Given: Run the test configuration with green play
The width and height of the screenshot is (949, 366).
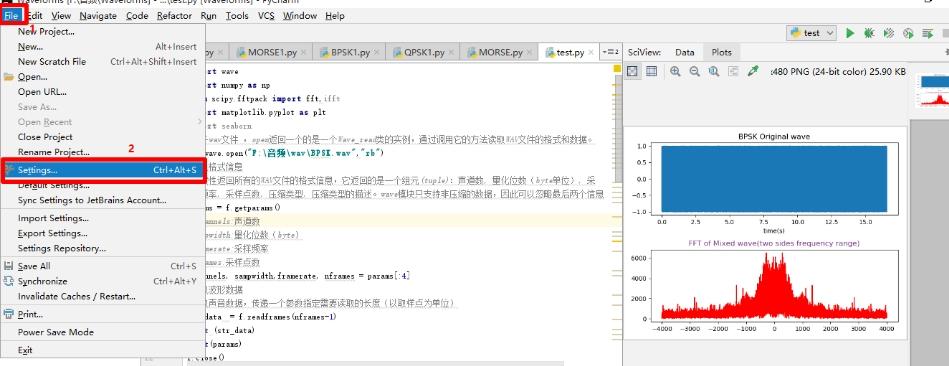Looking at the screenshot, I should pyautogui.click(x=850, y=33).
